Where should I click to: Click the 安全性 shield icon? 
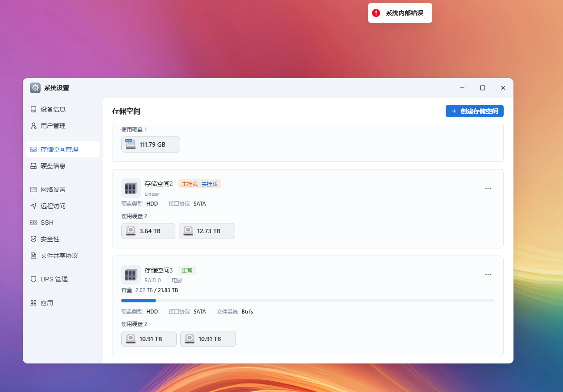click(33, 239)
